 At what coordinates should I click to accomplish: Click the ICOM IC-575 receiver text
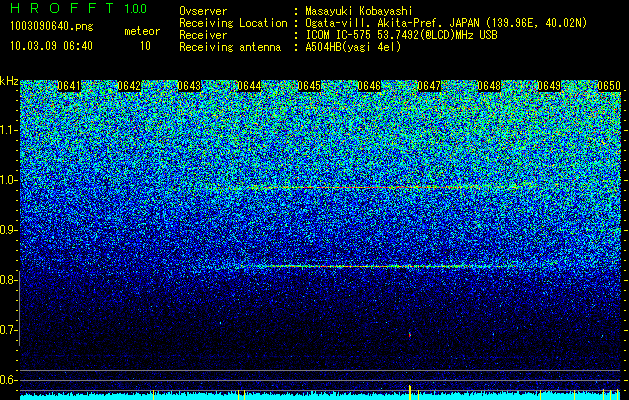tap(401, 35)
